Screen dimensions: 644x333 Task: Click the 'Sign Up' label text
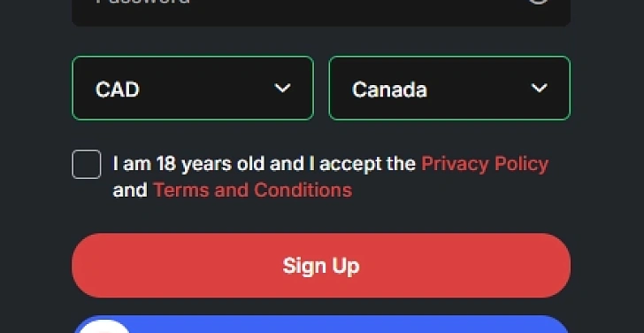[x=321, y=266]
